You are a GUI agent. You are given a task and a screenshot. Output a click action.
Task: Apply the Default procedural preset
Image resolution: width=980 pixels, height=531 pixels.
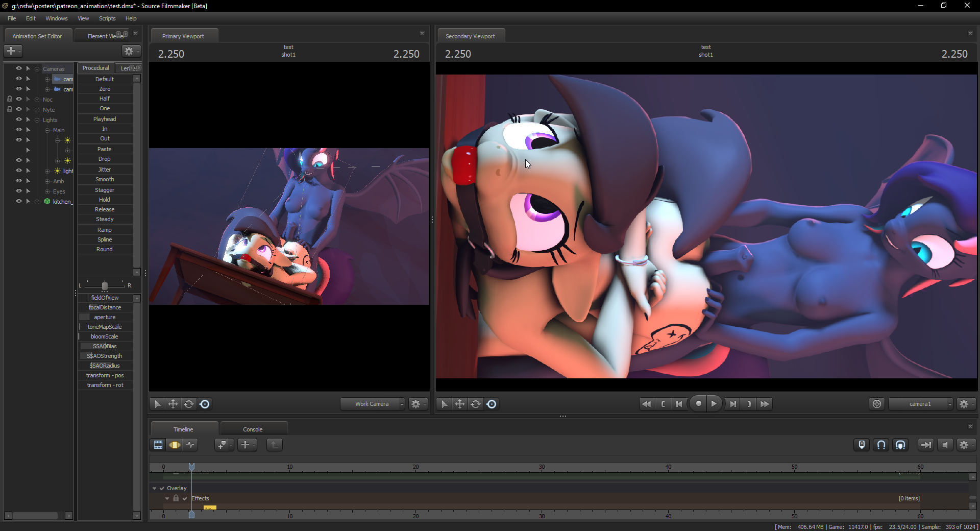pos(105,79)
